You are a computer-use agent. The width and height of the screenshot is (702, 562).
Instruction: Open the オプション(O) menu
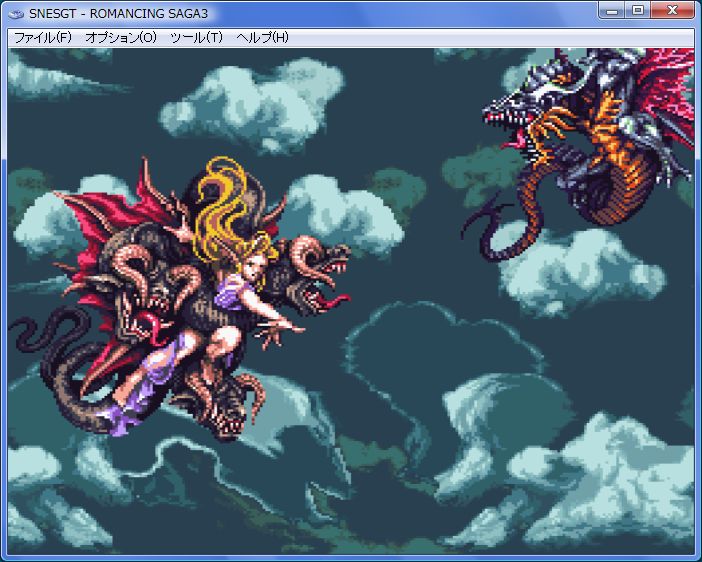pyautogui.click(x=121, y=38)
